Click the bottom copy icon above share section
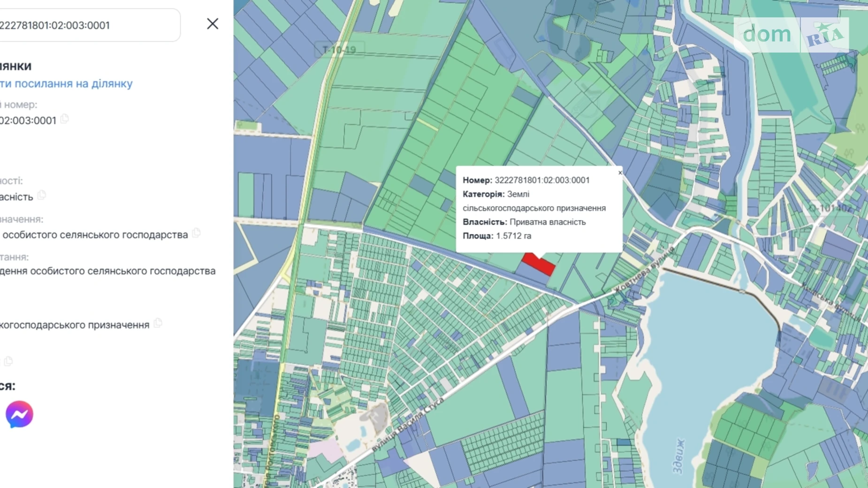Image resolution: width=868 pixels, height=488 pixels. tap(8, 361)
